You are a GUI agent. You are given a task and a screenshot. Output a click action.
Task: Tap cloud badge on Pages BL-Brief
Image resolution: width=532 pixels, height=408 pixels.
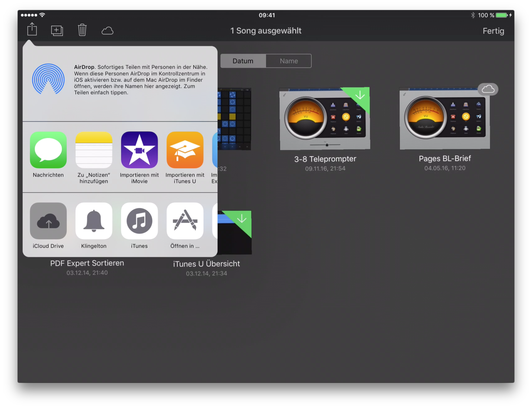(488, 89)
